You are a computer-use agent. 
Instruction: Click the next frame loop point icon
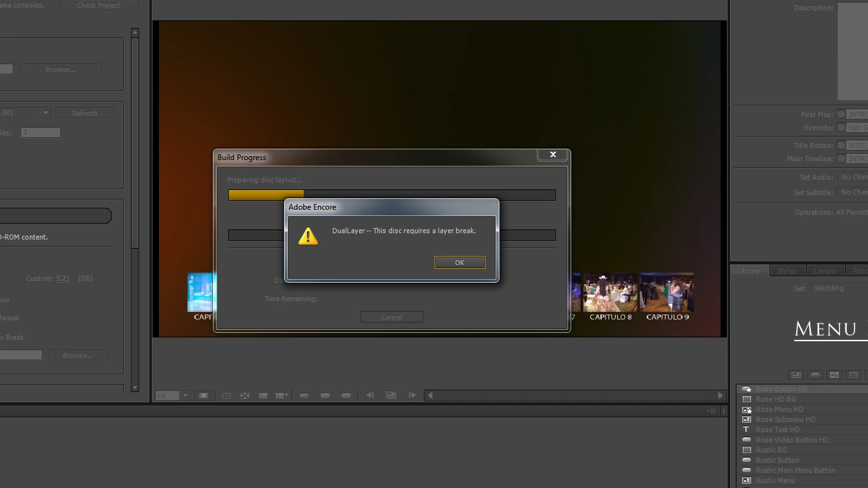point(412,395)
